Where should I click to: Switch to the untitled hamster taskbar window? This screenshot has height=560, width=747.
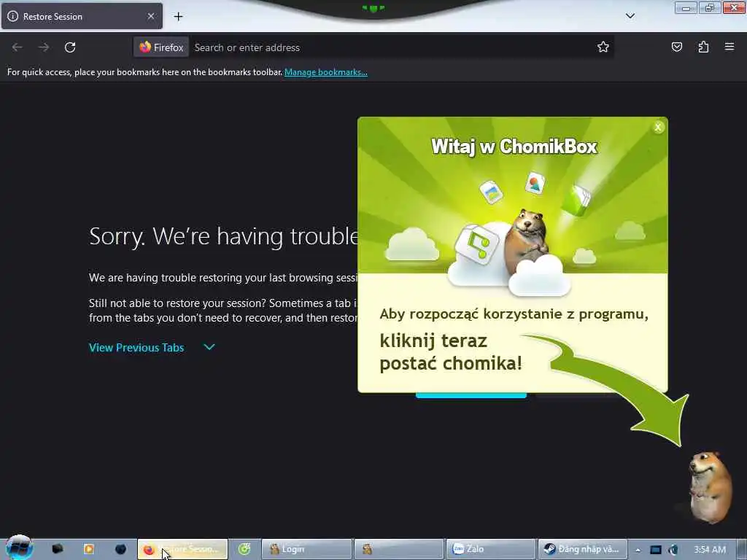(398, 550)
